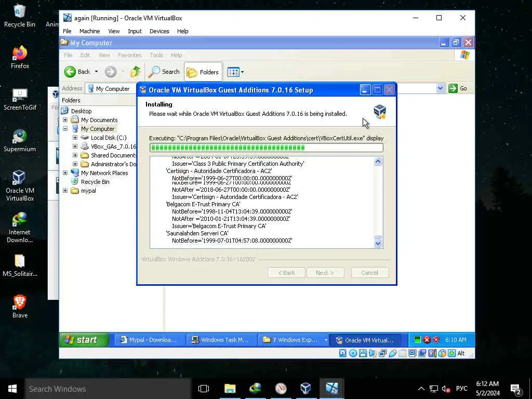Click the mouse integration indicator in status bar
This screenshot has height=399, width=532.
(442, 353)
